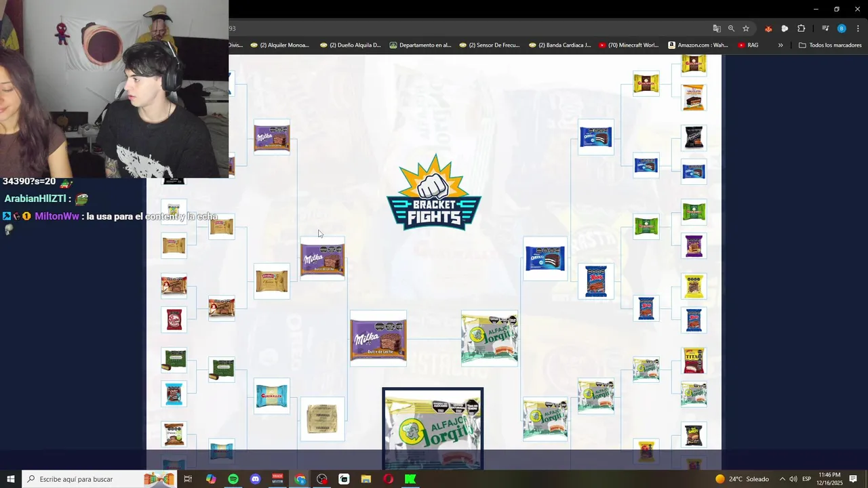
Task: Show hidden bookmarks with the double chevron
Action: 781,45
